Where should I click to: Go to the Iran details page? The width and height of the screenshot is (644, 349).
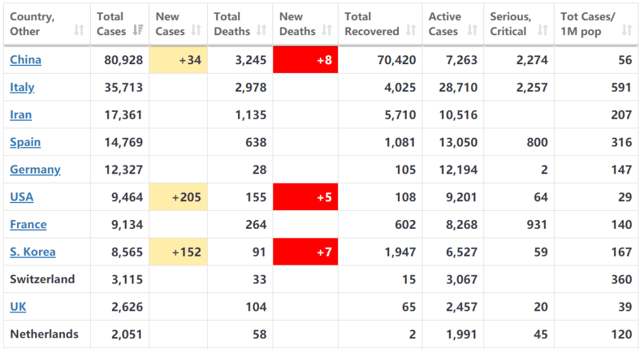[21, 115]
